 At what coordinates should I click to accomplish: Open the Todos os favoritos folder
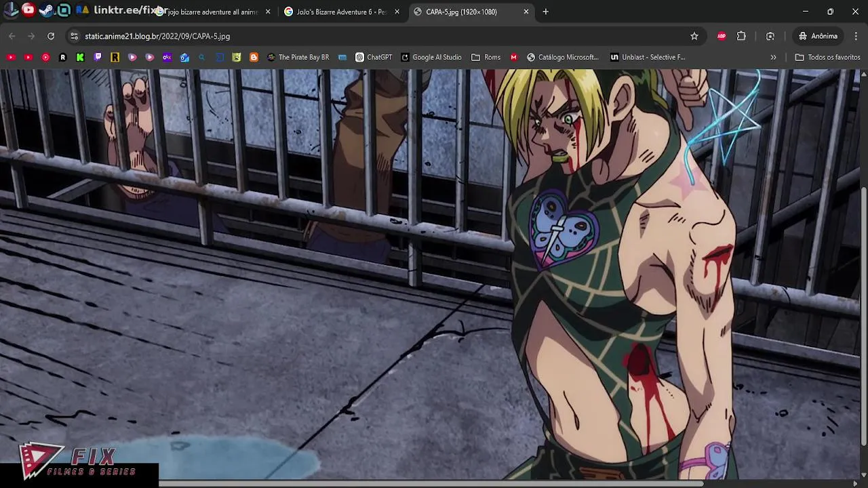pos(827,58)
